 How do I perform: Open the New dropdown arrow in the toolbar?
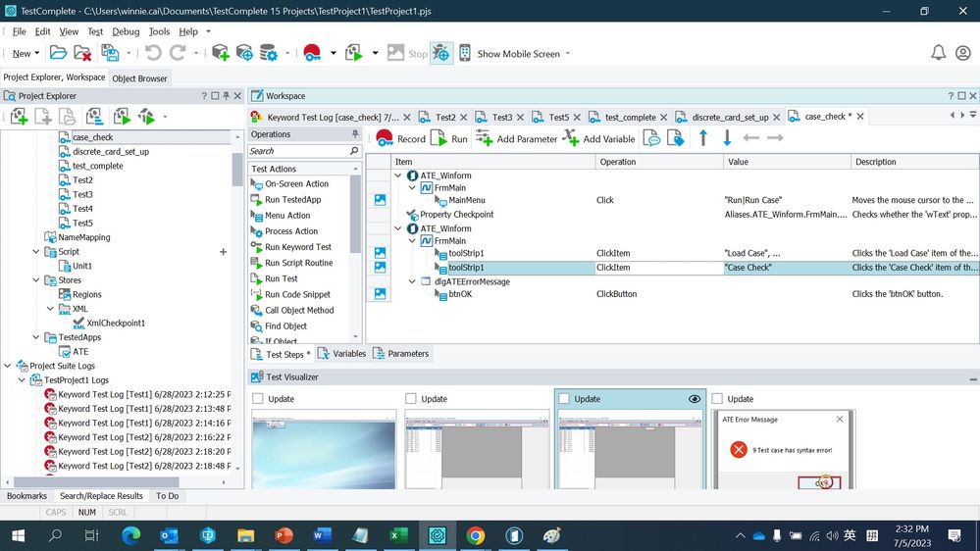(x=38, y=54)
